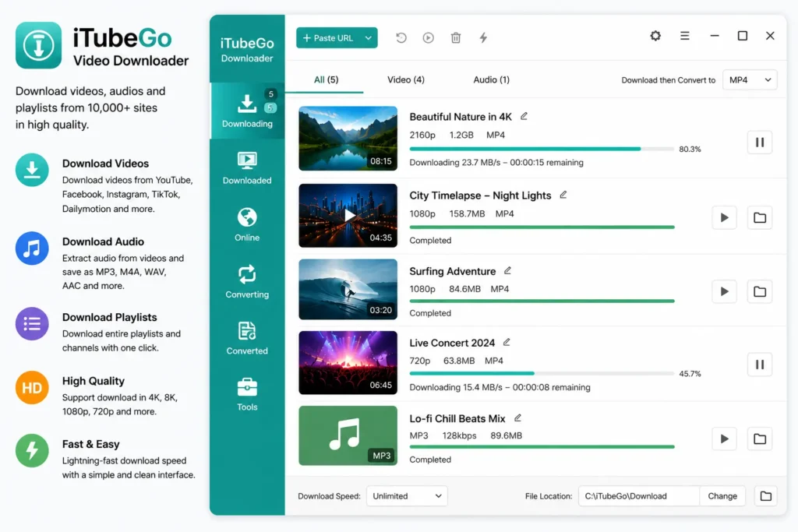This screenshot has width=798, height=532.
Task: Edit the Lo-fi Chill Beats Mix title
Action: pos(517,418)
